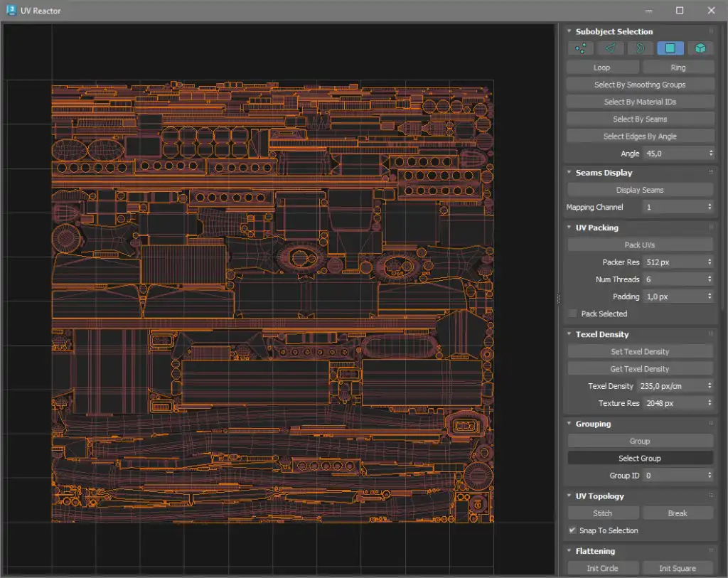Click the UV Reactor app icon in title bar
This screenshot has width=728, height=578.
(11, 11)
